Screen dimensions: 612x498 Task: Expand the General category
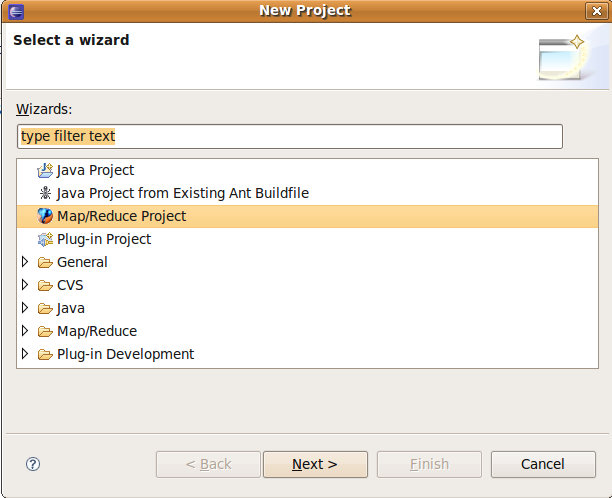pyautogui.click(x=26, y=263)
